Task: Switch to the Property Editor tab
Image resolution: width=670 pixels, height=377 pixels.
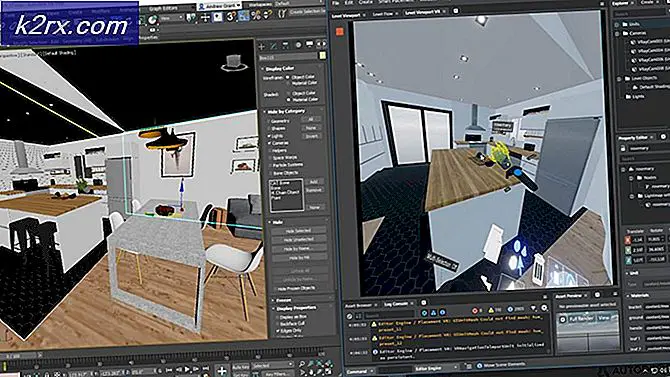Action: pos(633,138)
